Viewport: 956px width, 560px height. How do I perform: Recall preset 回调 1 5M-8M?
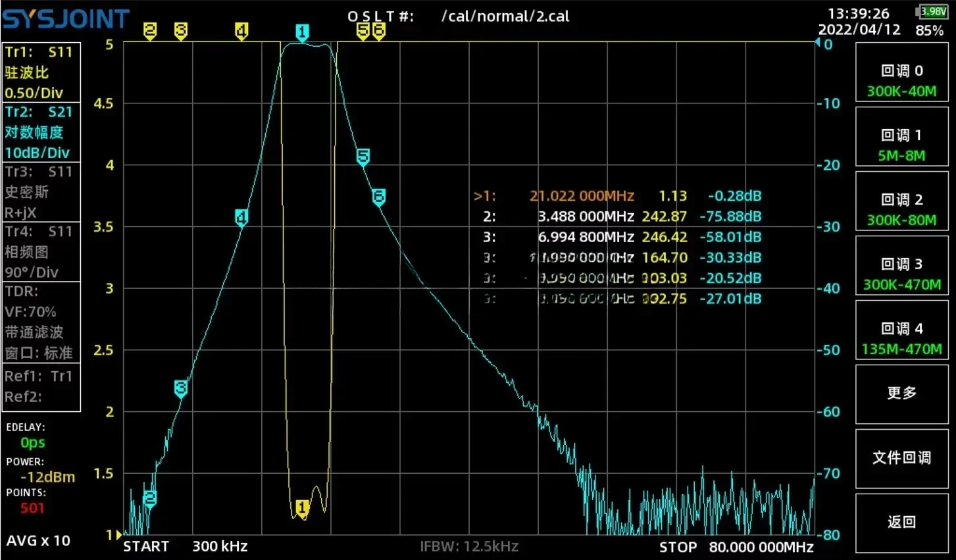901,137
